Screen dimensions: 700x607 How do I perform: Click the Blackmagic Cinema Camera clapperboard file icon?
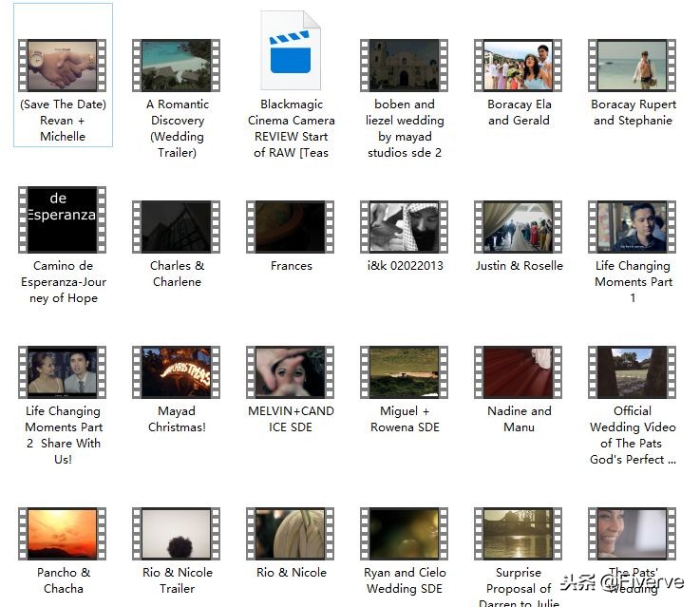pyautogui.click(x=291, y=51)
